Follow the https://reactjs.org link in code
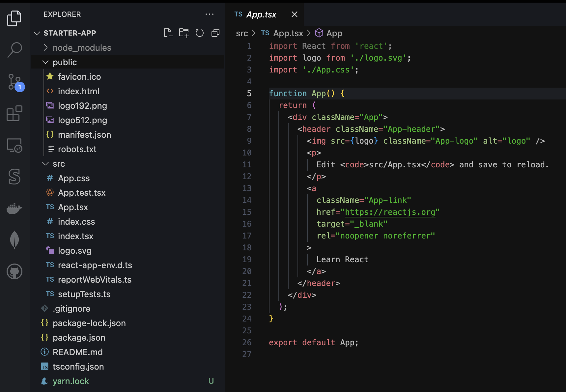566x392 pixels. tap(390, 212)
